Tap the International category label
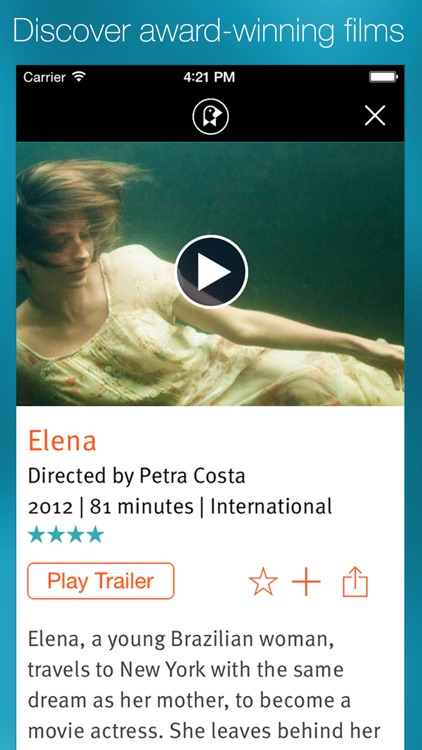 [271, 507]
